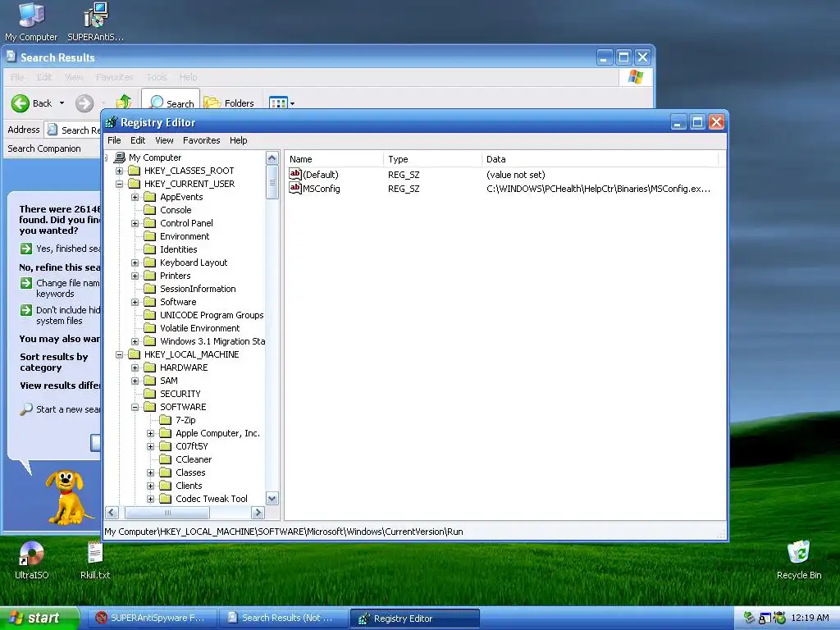
Task: Switch to Search Results taskbar button
Action: click(x=282, y=618)
